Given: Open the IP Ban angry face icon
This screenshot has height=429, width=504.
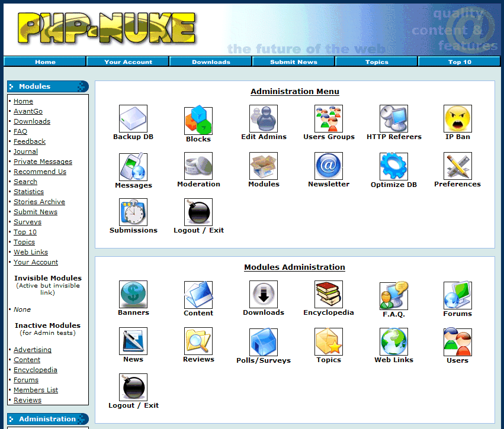Looking at the screenshot, I should [458, 119].
